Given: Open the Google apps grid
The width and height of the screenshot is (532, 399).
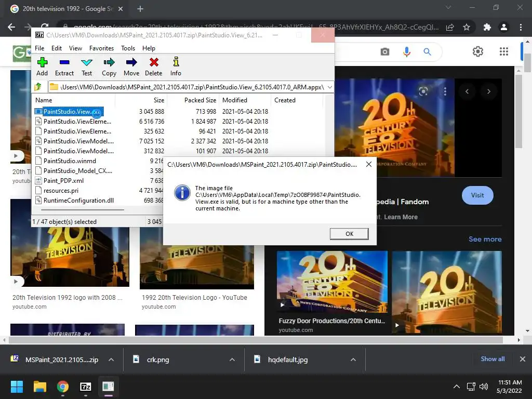Looking at the screenshot, I should 504,51.
